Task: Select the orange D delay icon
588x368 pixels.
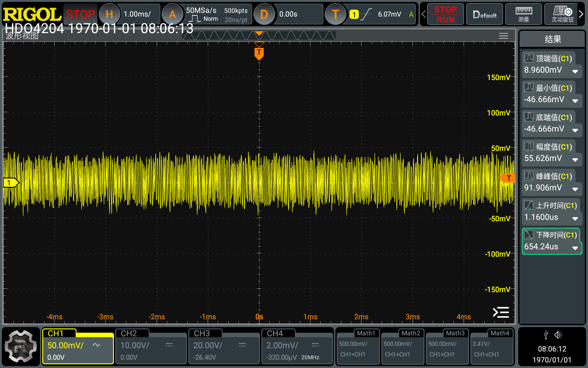Action: point(264,14)
